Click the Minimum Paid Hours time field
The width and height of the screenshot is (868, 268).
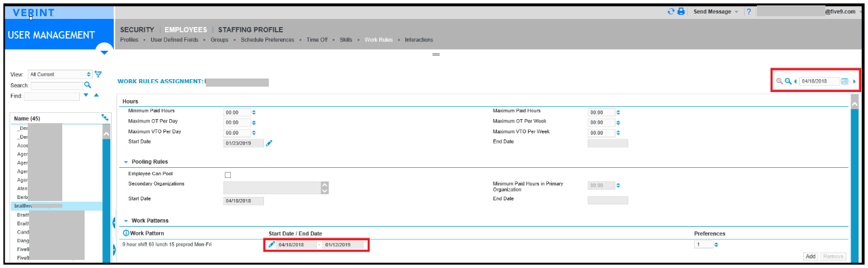pyautogui.click(x=236, y=112)
